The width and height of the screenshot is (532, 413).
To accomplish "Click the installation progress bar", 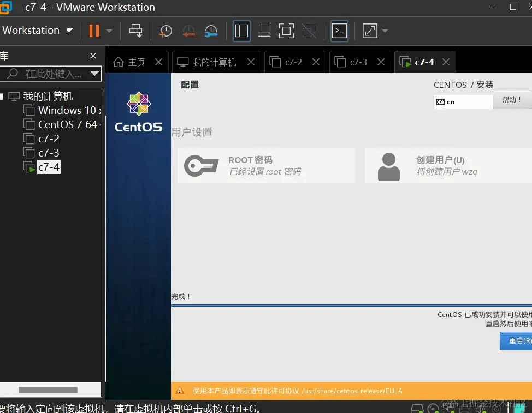I will tap(352, 306).
